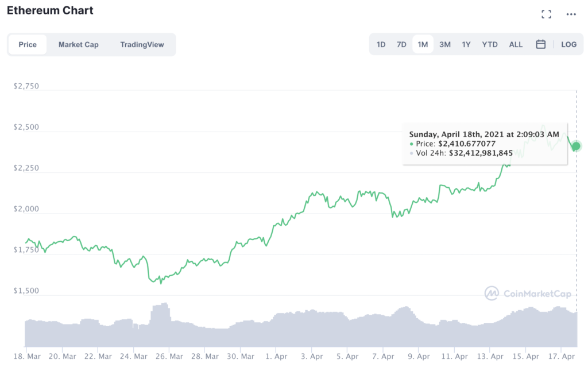Toggle the LOG scale

568,44
